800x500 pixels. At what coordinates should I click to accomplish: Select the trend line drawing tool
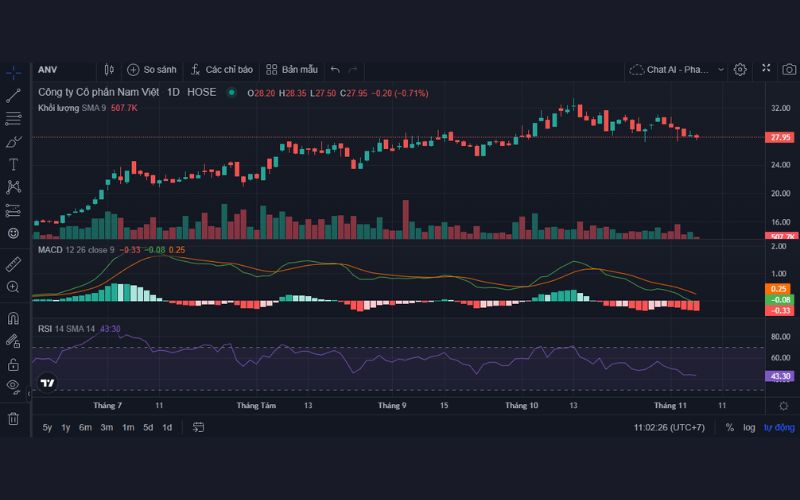[x=14, y=96]
